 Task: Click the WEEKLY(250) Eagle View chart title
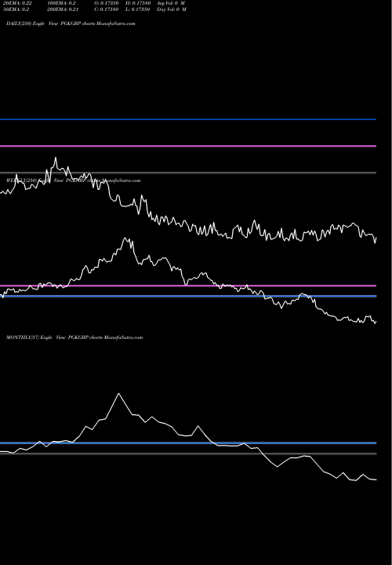74,180
